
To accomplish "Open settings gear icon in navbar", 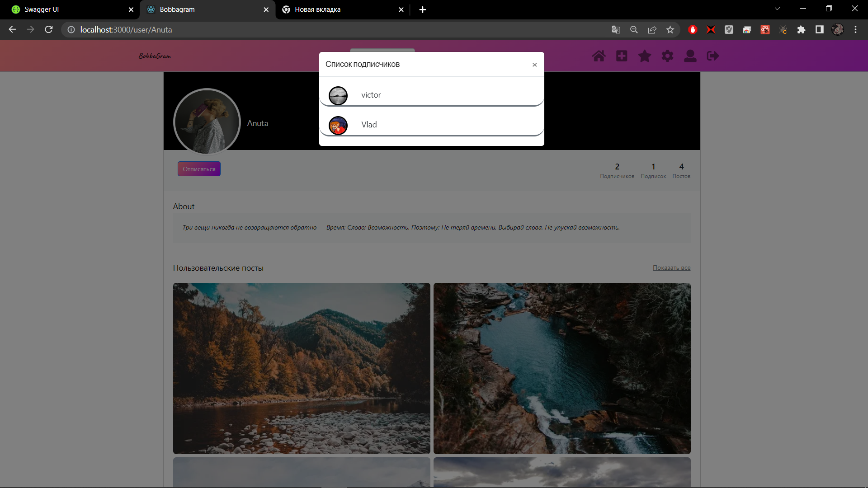I will [x=667, y=56].
